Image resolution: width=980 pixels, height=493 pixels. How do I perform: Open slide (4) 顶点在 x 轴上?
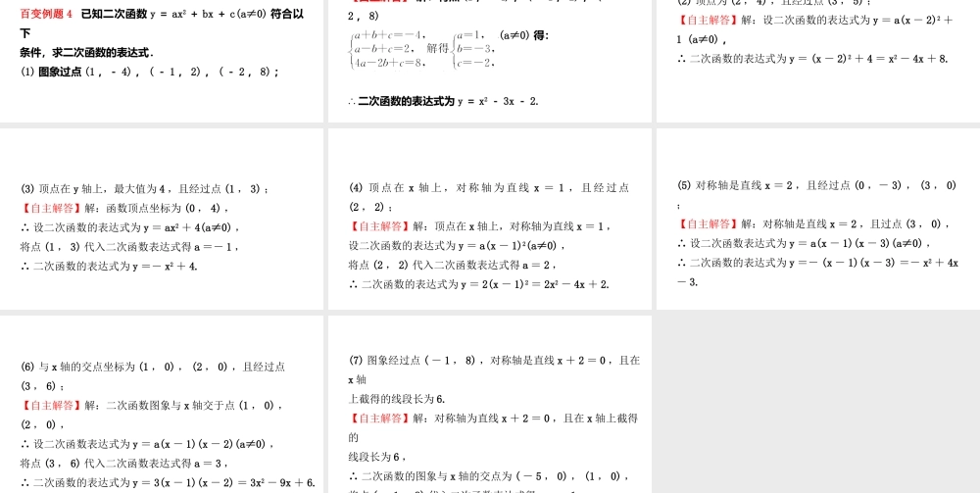(490, 219)
